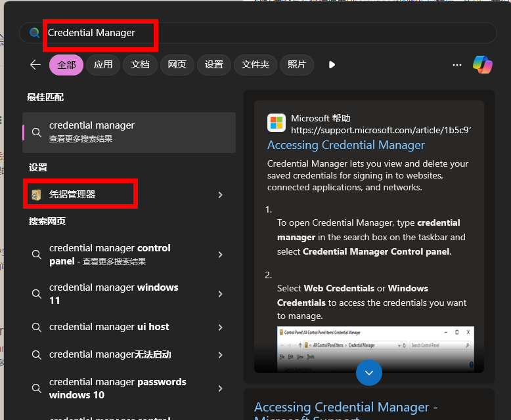This screenshot has width=511, height=420.
Task: Expand the 凭据管理器 result chevron
Action: [220, 195]
